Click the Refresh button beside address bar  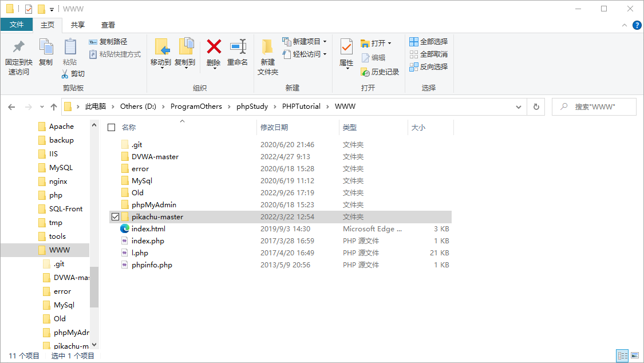tap(536, 107)
